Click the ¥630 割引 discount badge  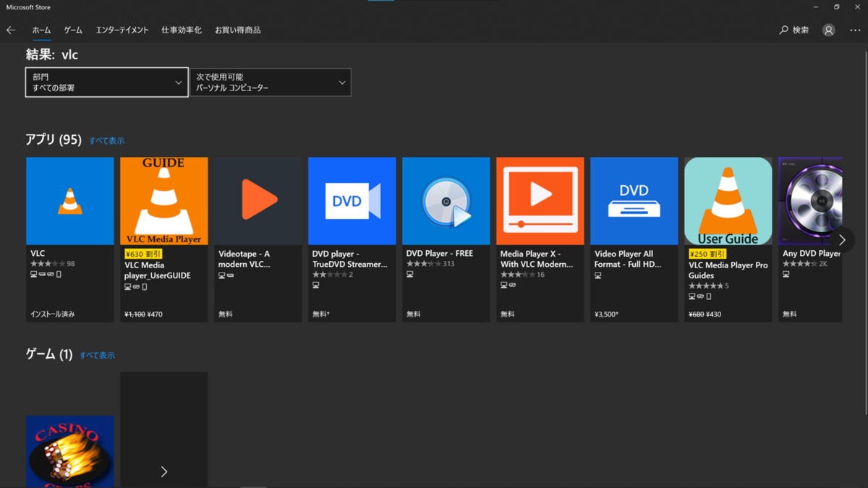point(143,254)
